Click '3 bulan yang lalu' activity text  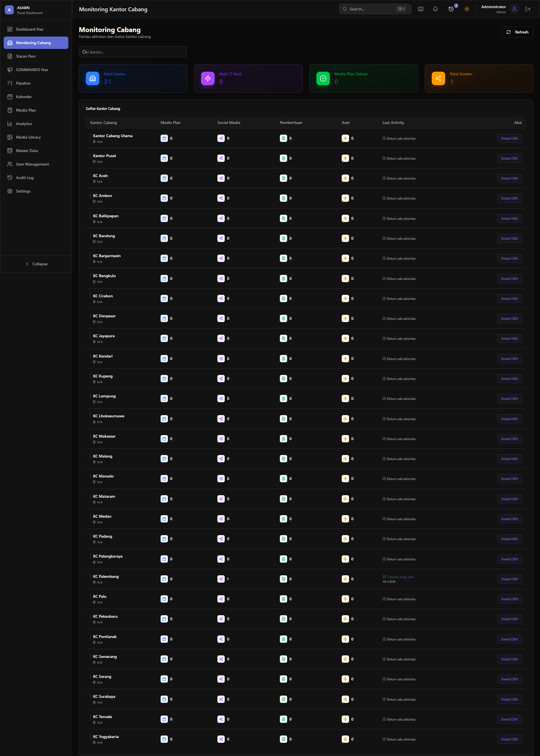(x=400, y=577)
